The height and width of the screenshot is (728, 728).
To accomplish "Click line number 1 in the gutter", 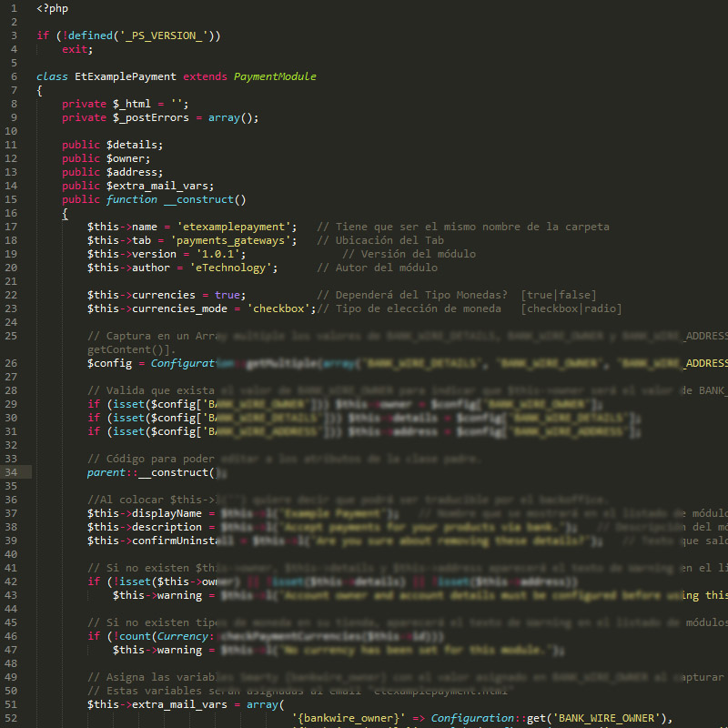I will 14,8.
